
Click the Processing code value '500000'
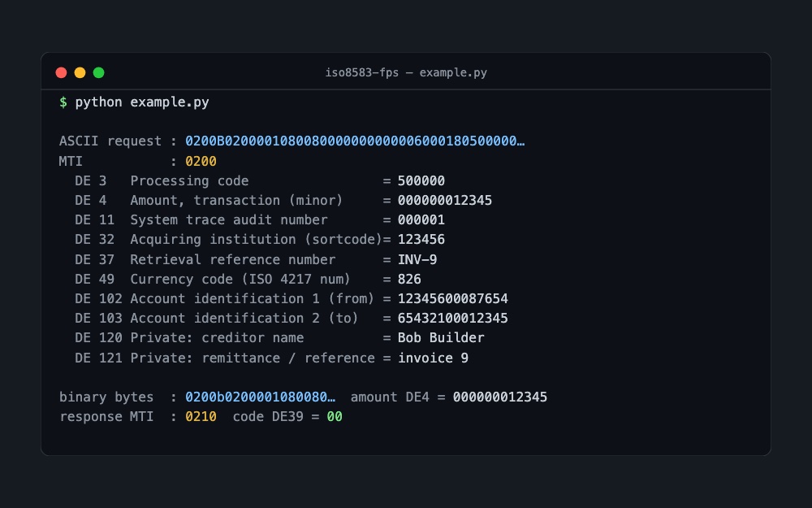coord(421,181)
